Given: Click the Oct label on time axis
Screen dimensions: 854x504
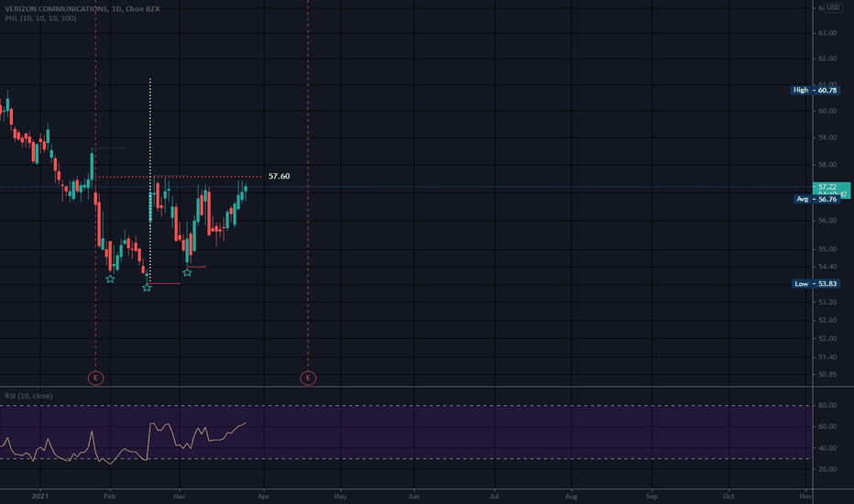Looking at the screenshot, I should point(728,497).
